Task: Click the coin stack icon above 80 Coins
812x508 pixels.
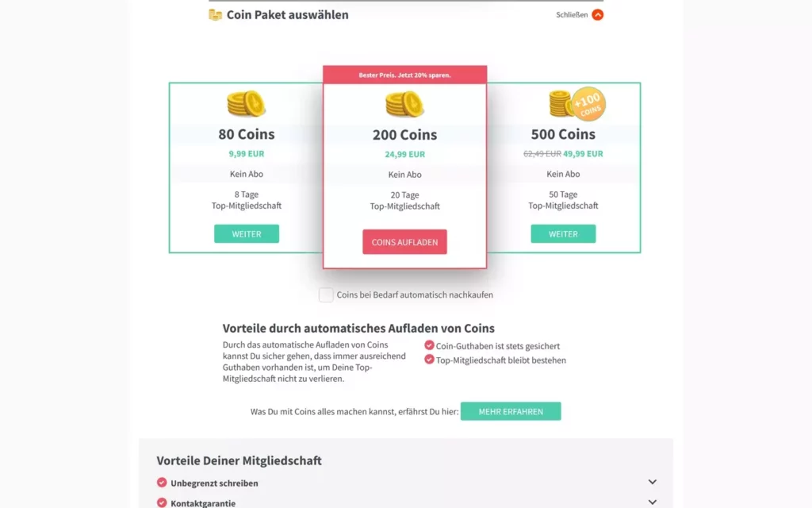Action: click(246, 103)
